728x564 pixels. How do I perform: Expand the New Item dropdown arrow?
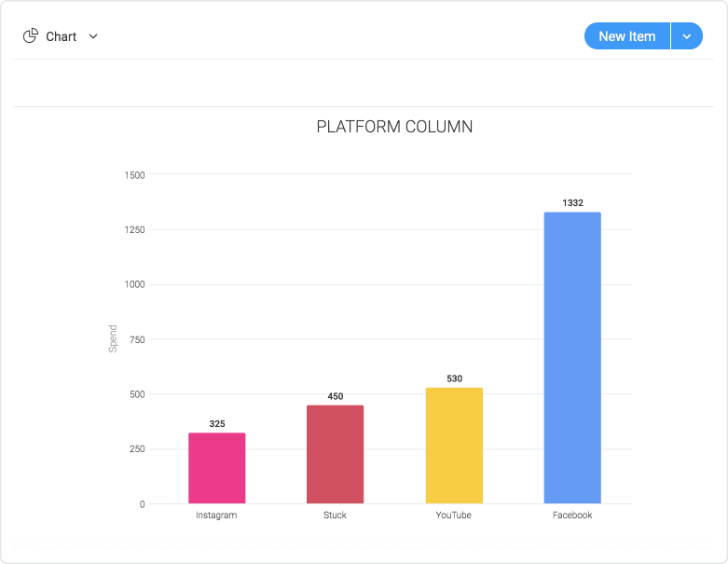(x=687, y=35)
